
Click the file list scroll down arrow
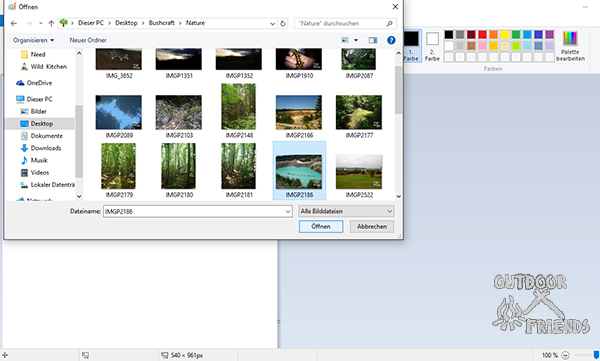(x=398, y=196)
